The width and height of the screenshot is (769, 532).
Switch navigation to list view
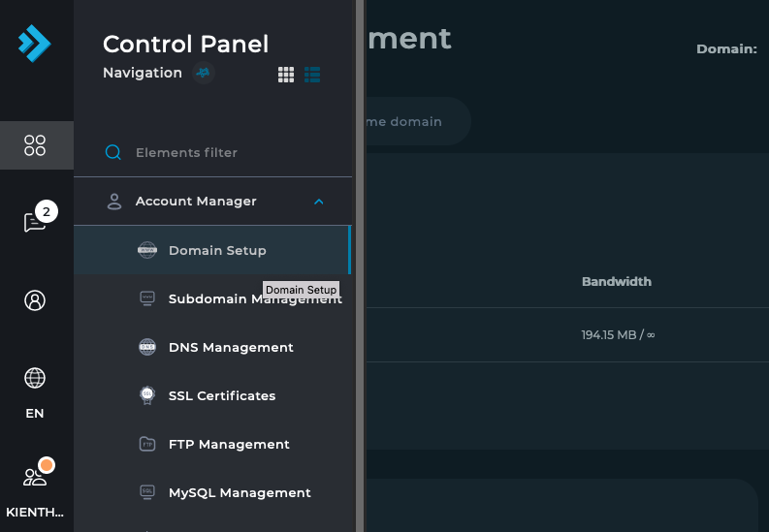point(312,75)
